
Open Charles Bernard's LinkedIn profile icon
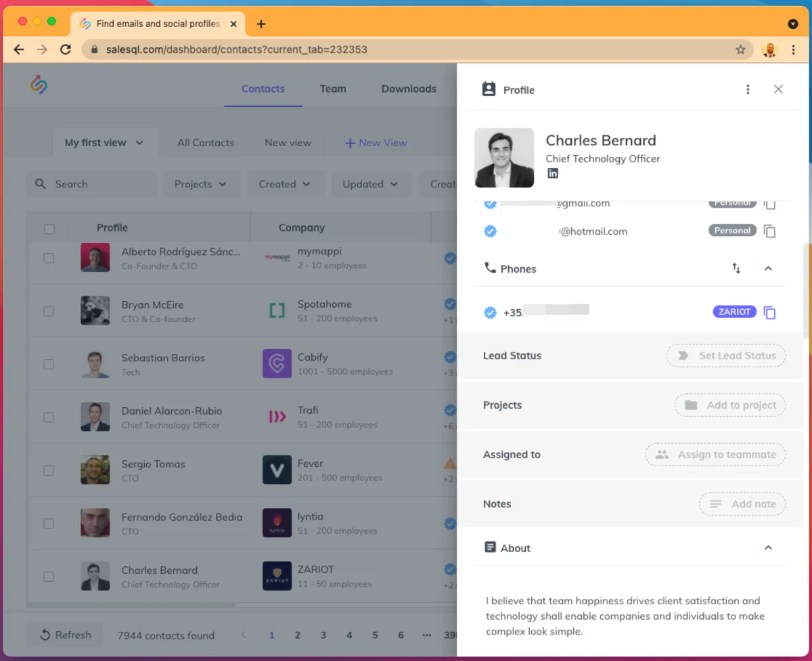[553, 173]
